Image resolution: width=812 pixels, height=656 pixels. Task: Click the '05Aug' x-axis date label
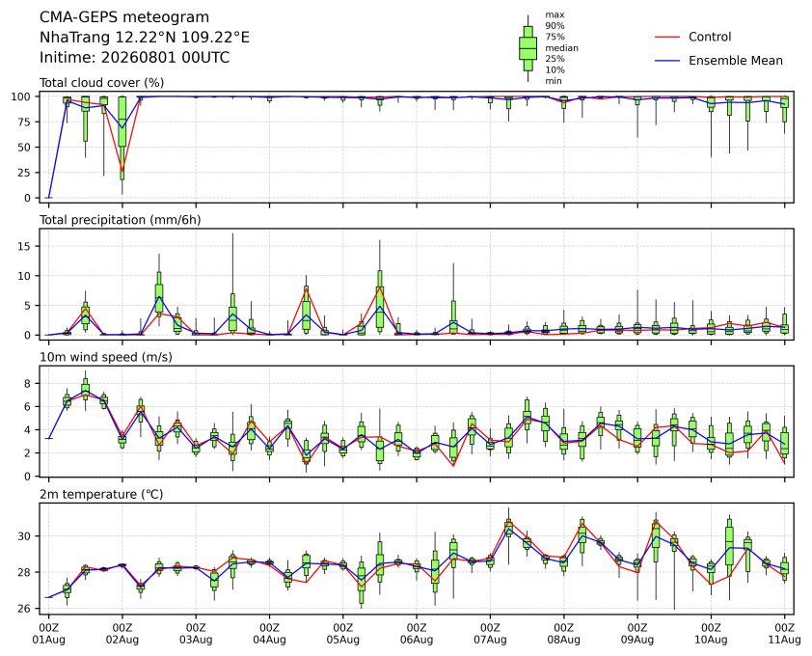tap(342, 640)
